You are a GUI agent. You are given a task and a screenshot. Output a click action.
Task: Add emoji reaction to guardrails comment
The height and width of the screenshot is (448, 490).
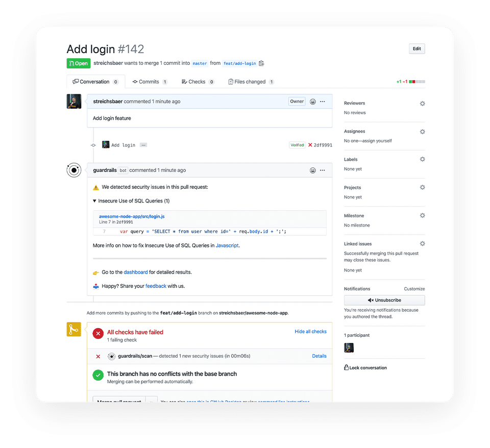point(312,170)
